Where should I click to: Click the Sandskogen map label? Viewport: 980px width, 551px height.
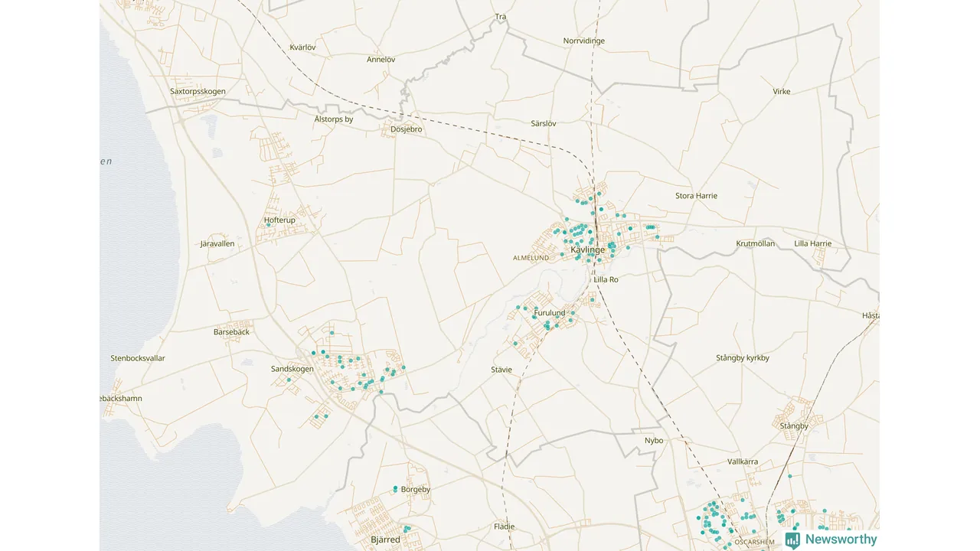(x=292, y=369)
